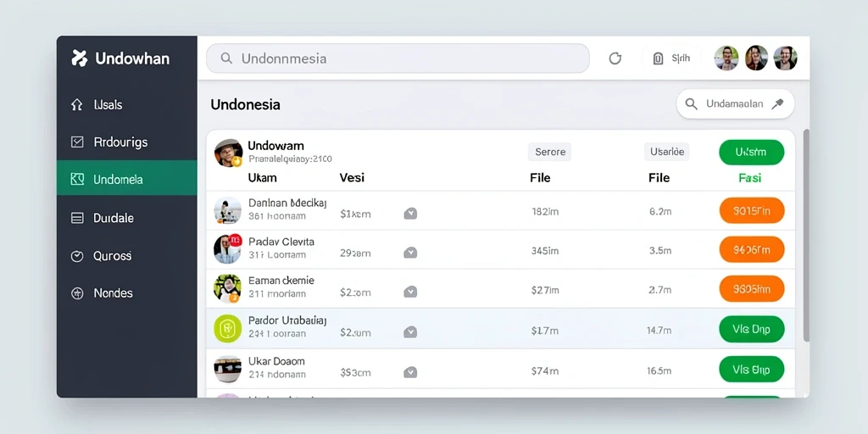Click the Serore button
This screenshot has height=434, width=868.
pyautogui.click(x=549, y=152)
